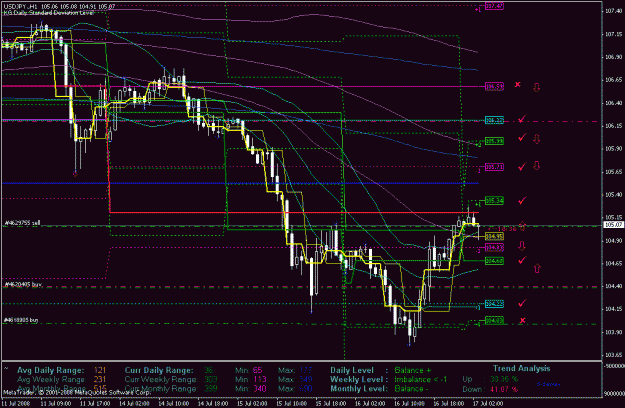
Task: Click the Avg Daily Range value 121
Action: click(x=100, y=370)
